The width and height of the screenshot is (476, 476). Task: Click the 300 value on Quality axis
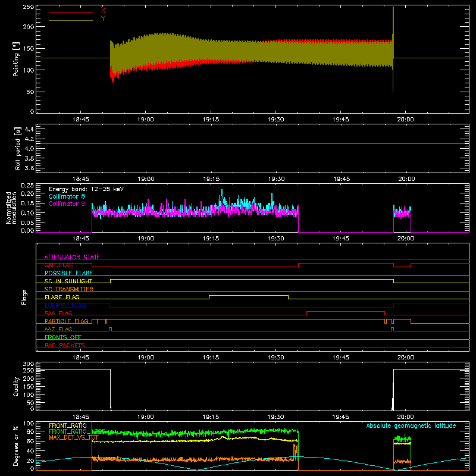29,364
